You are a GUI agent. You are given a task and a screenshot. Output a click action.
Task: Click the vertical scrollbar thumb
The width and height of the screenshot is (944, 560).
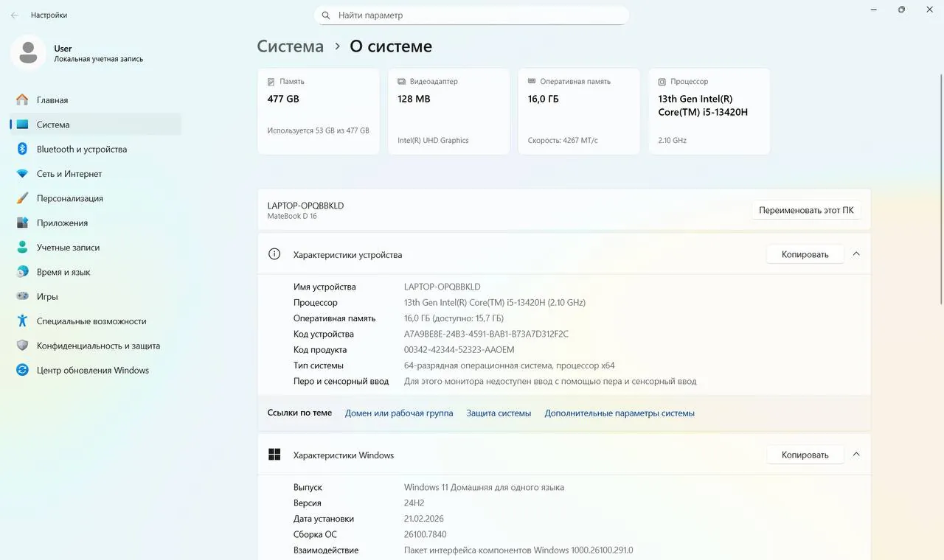[x=940, y=188]
